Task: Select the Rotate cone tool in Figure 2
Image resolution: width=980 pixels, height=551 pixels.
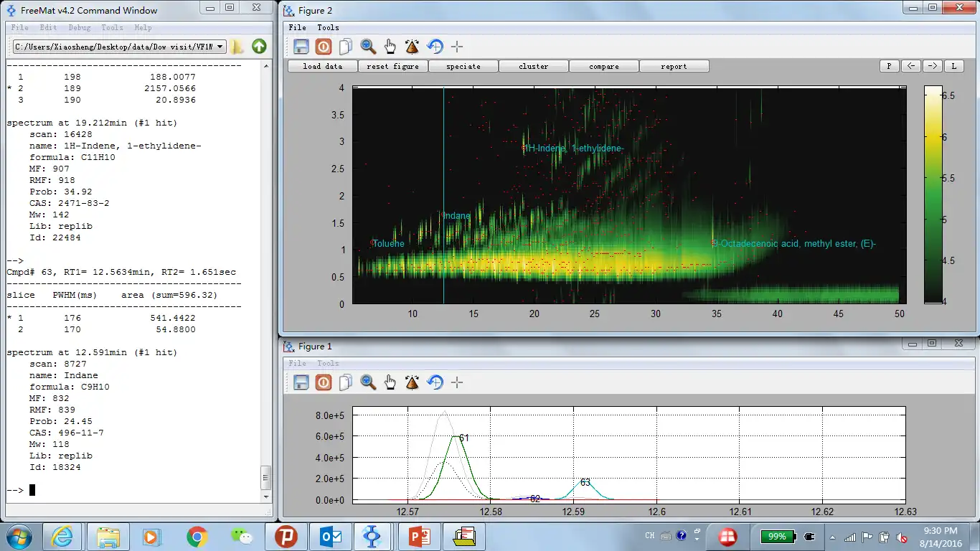Action: tap(413, 47)
